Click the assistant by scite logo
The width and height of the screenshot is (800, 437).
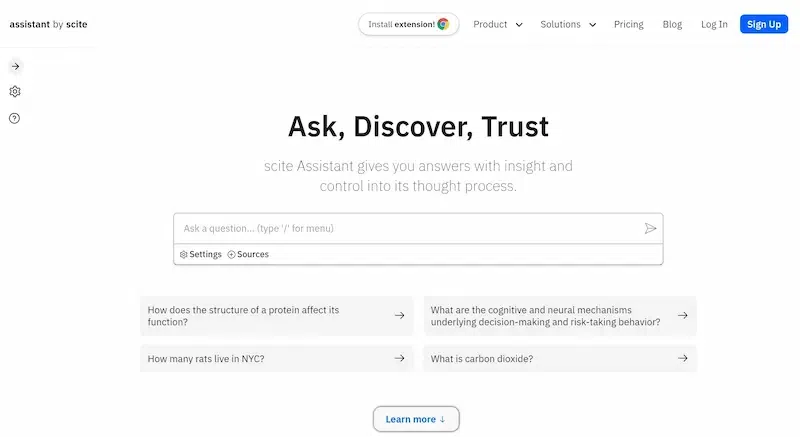point(48,24)
